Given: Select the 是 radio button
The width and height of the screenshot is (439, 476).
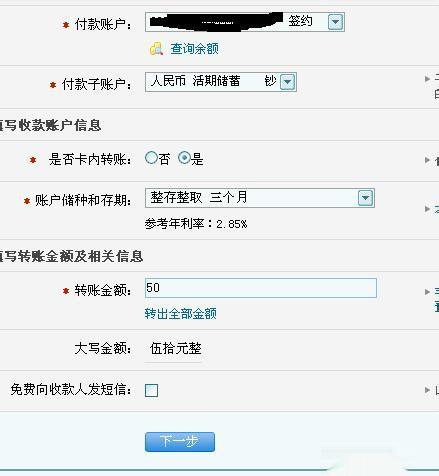Looking at the screenshot, I should (x=184, y=158).
